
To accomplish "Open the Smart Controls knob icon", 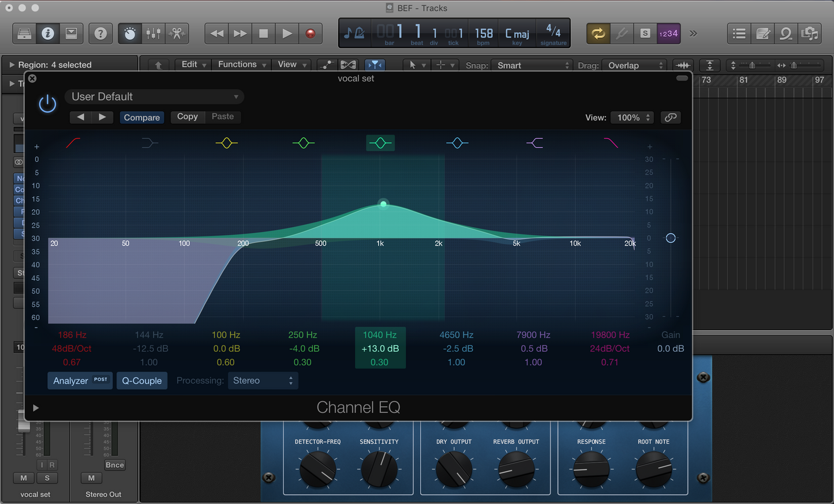I will pyautogui.click(x=129, y=33).
